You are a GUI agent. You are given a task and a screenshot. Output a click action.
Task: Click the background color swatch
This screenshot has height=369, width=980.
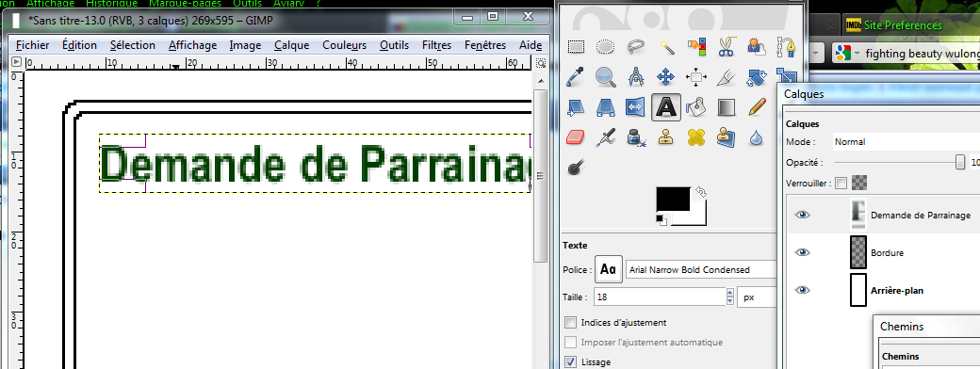[x=697, y=217]
